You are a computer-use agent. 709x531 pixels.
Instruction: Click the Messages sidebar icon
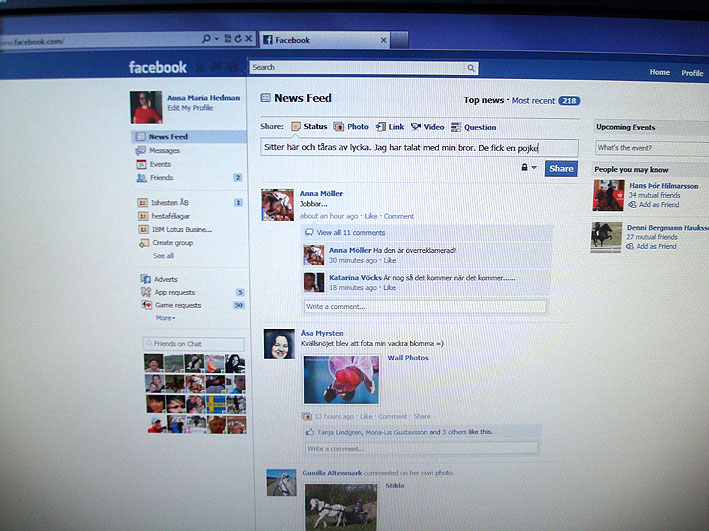[x=141, y=150]
